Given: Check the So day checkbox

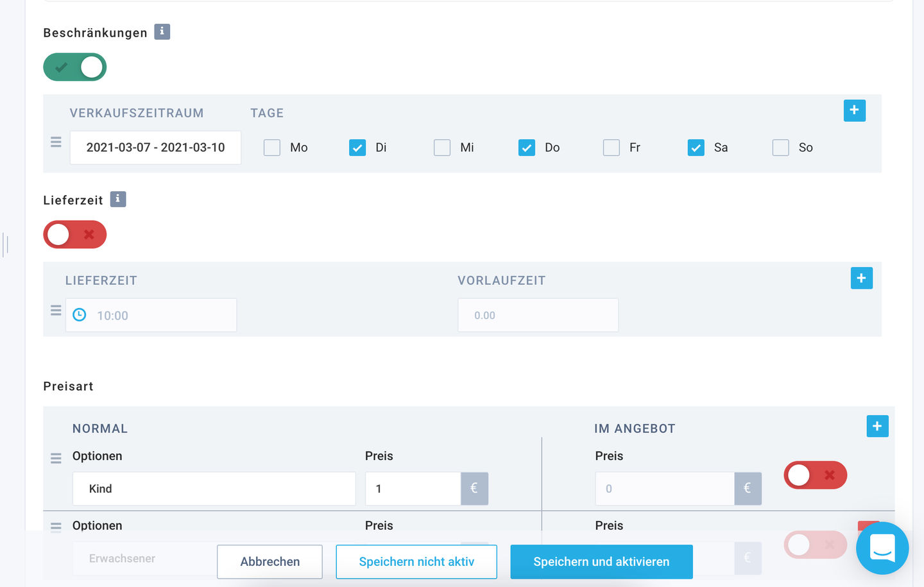Looking at the screenshot, I should [x=781, y=148].
